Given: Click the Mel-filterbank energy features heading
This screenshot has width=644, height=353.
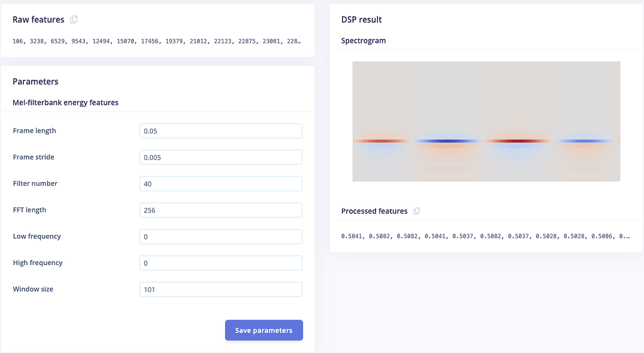Looking at the screenshot, I should pos(65,102).
